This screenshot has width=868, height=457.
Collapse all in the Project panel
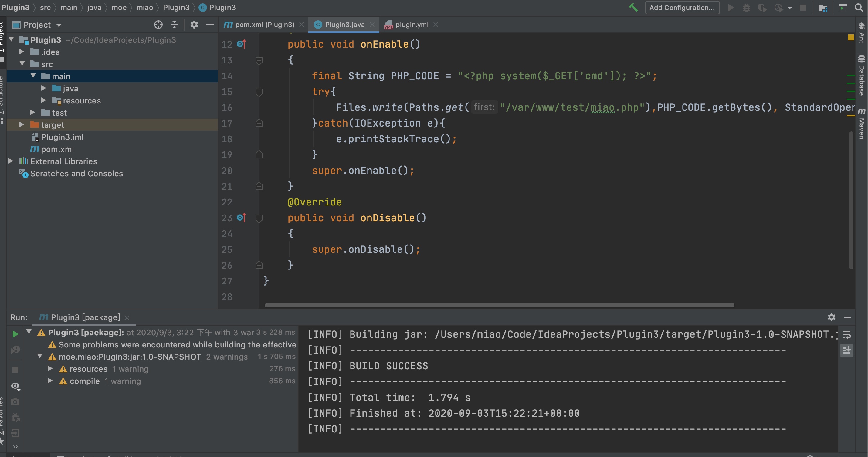click(x=174, y=25)
